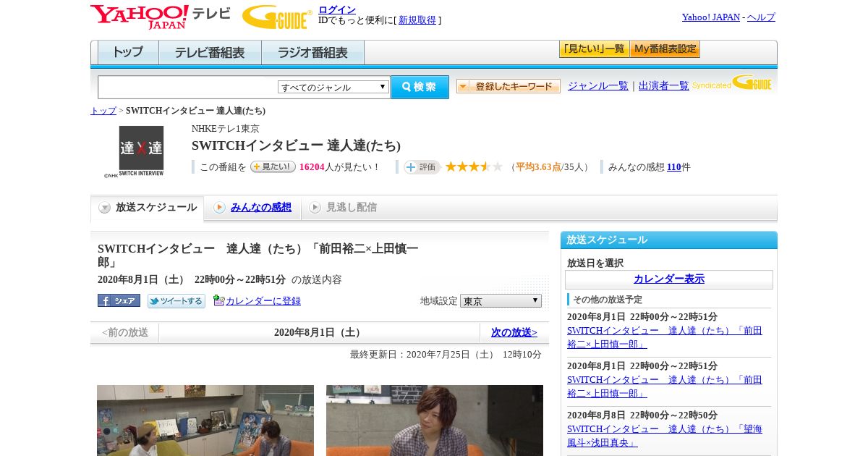Run search with the 検索 button
868x456 pixels.
(x=420, y=87)
